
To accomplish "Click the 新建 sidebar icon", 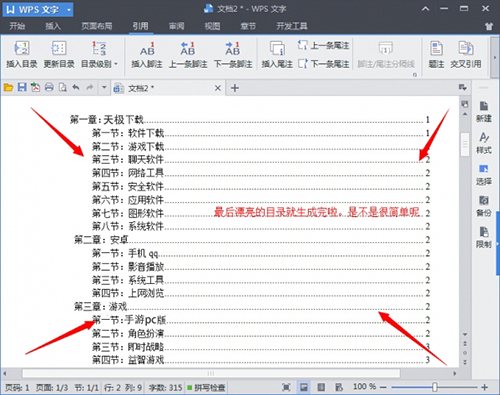I will [484, 112].
